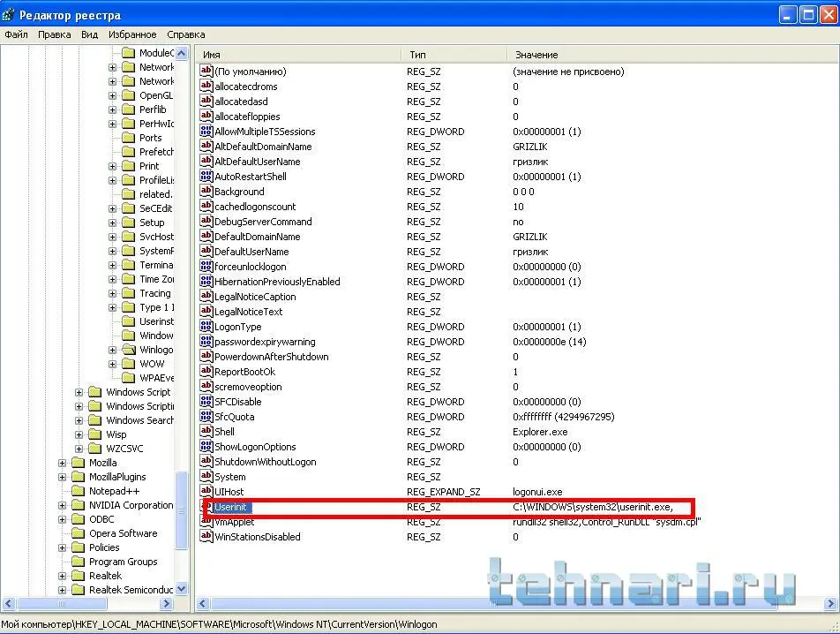This screenshot has width=840, height=634.
Task: Expand the WZCSVC key
Action: click(x=79, y=449)
